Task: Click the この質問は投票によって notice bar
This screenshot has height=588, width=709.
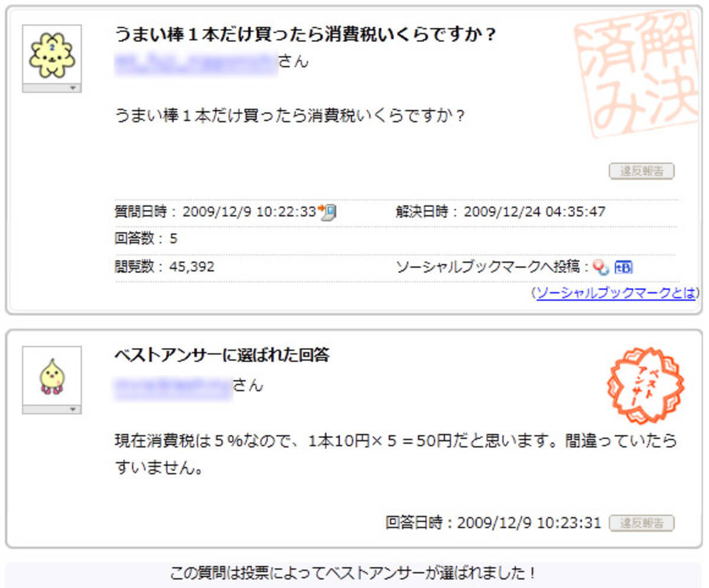Action: [x=353, y=573]
